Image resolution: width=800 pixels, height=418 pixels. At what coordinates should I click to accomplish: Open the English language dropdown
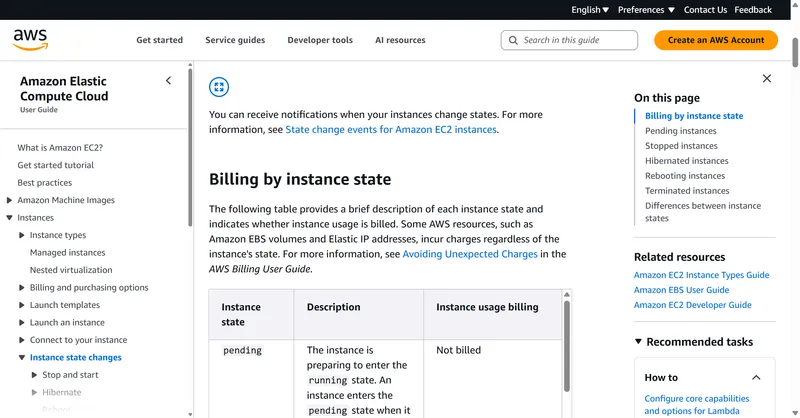point(590,10)
